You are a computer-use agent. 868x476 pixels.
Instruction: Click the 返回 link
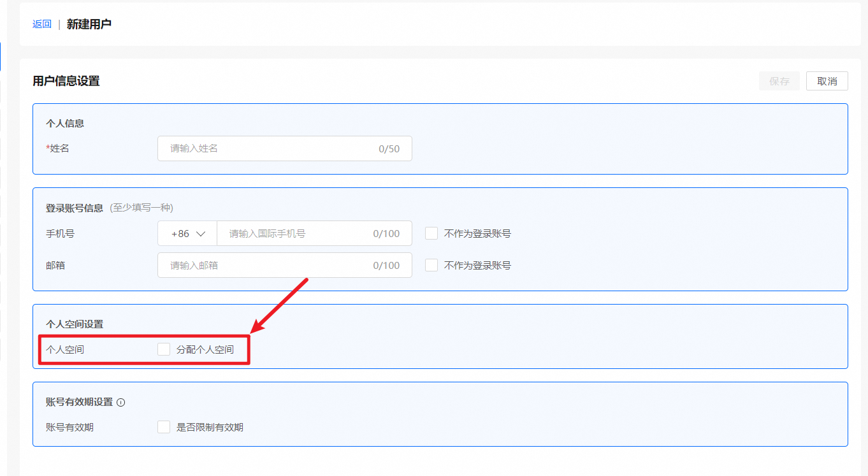[42, 24]
